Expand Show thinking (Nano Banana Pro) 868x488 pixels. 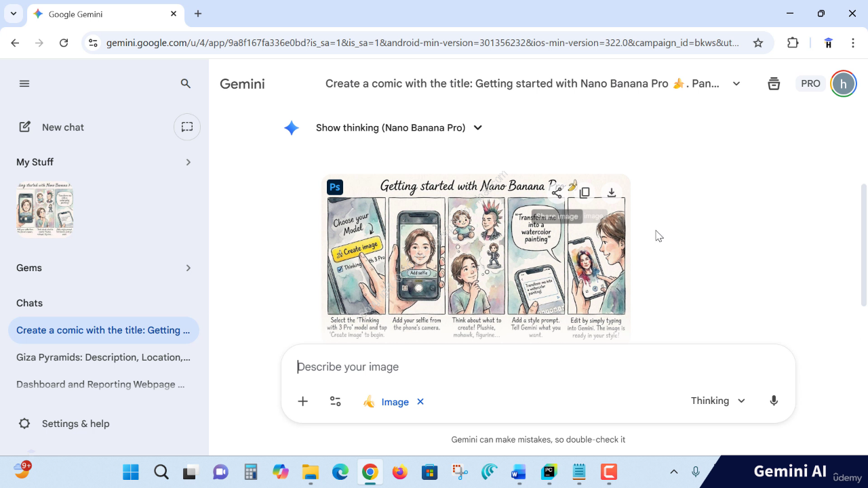(399, 127)
